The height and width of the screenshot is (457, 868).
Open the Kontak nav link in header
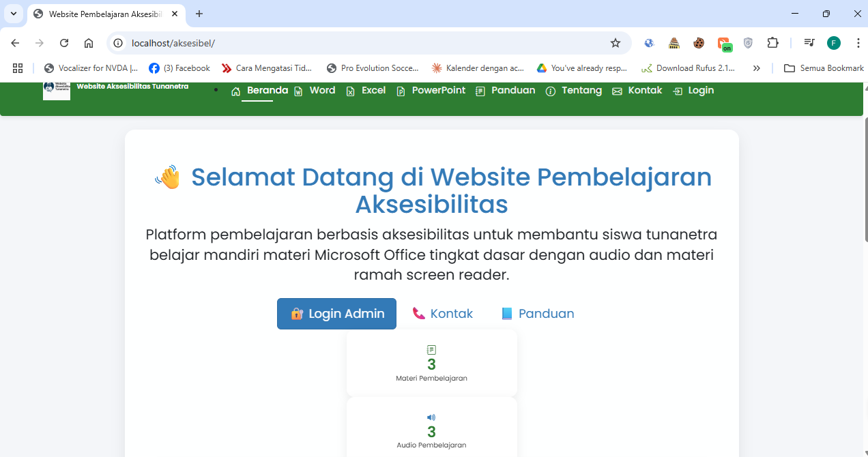[x=637, y=91]
